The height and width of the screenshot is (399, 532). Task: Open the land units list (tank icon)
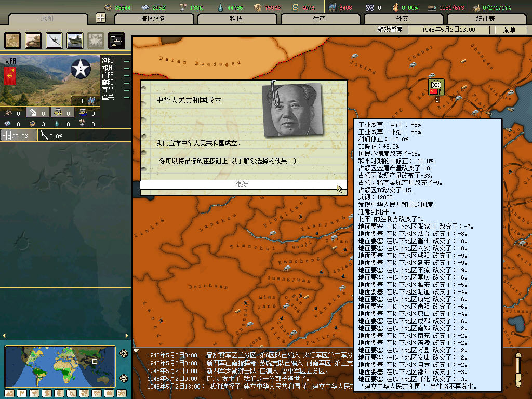tap(33, 40)
